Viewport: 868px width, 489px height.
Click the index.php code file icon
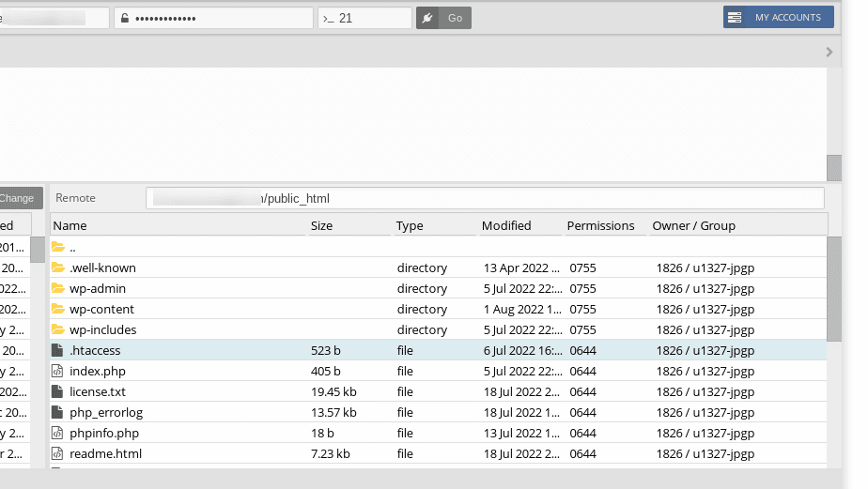[x=57, y=371]
